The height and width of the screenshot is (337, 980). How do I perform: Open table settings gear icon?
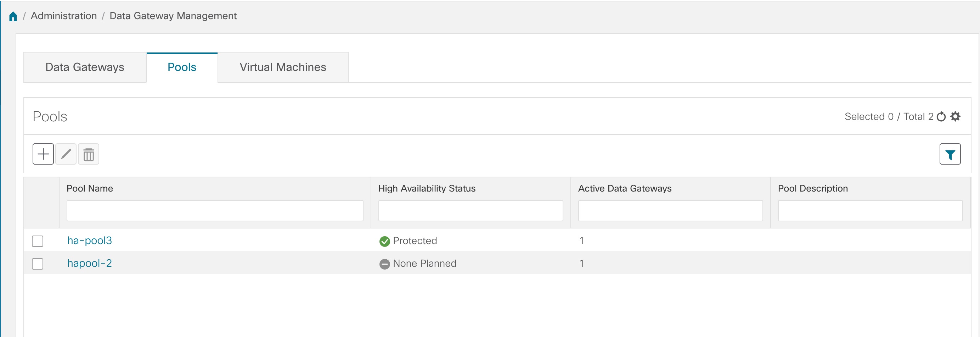955,116
